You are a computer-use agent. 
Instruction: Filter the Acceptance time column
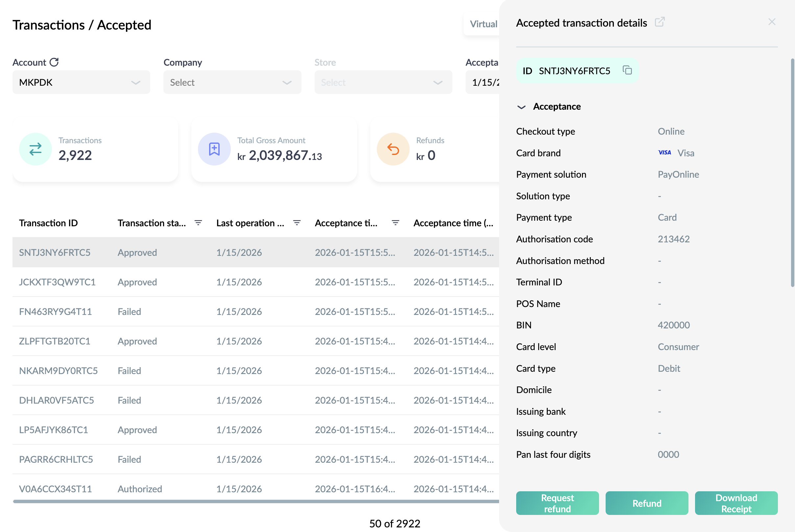point(395,223)
